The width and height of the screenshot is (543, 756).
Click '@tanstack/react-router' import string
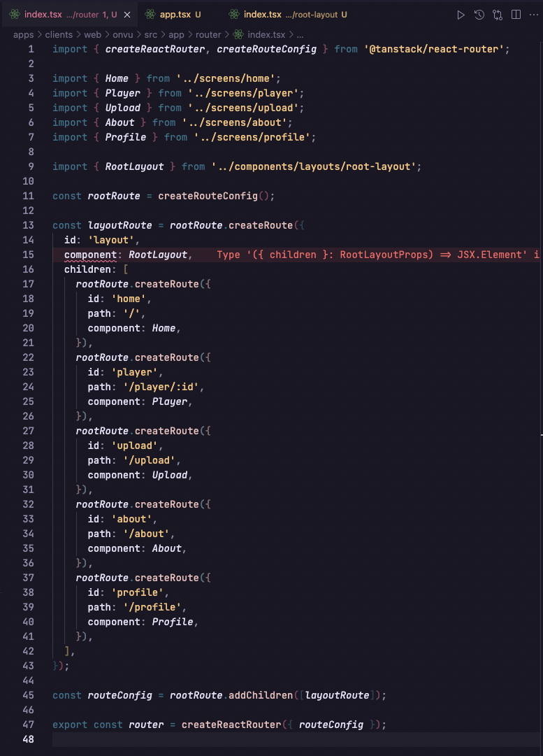coord(433,49)
